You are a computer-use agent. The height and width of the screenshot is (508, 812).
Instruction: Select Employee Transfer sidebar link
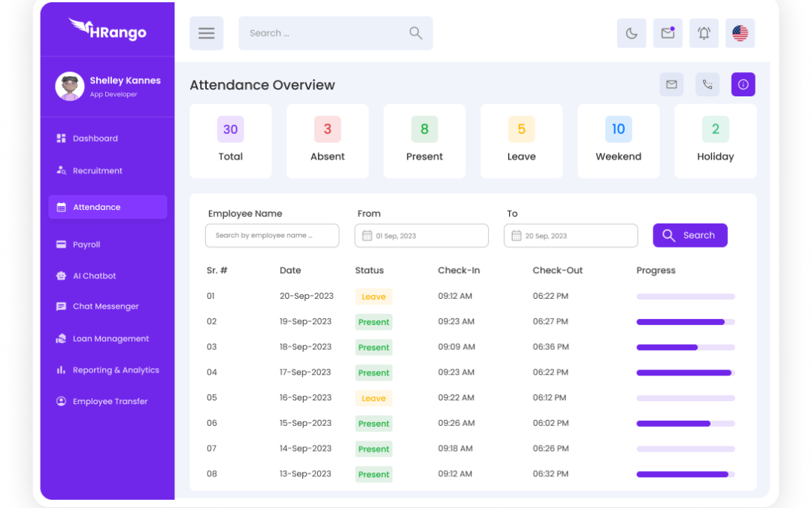[110, 402]
